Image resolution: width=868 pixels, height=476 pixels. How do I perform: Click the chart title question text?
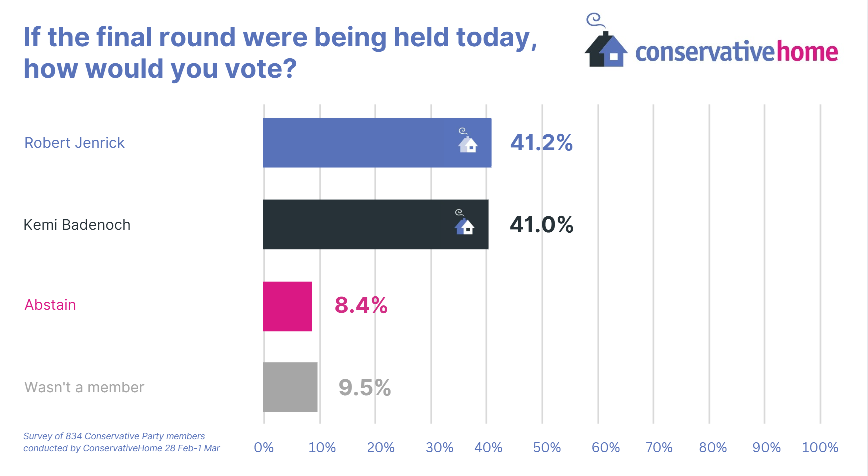(x=280, y=52)
